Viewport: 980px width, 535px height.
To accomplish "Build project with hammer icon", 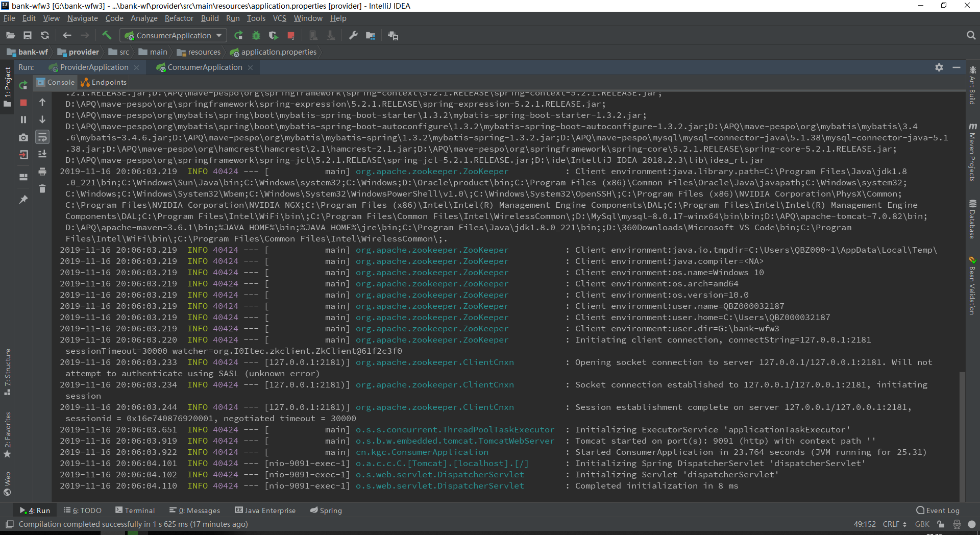I will tap(107, 35).
